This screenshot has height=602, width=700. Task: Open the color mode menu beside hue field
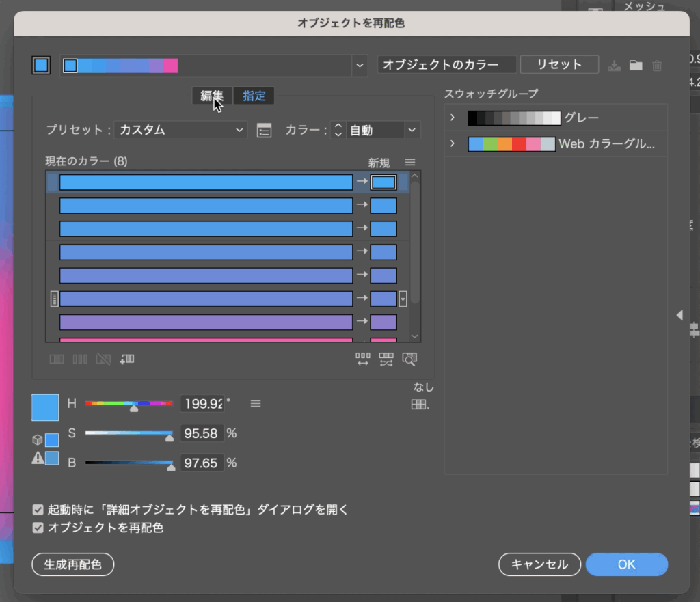(256, 404)
